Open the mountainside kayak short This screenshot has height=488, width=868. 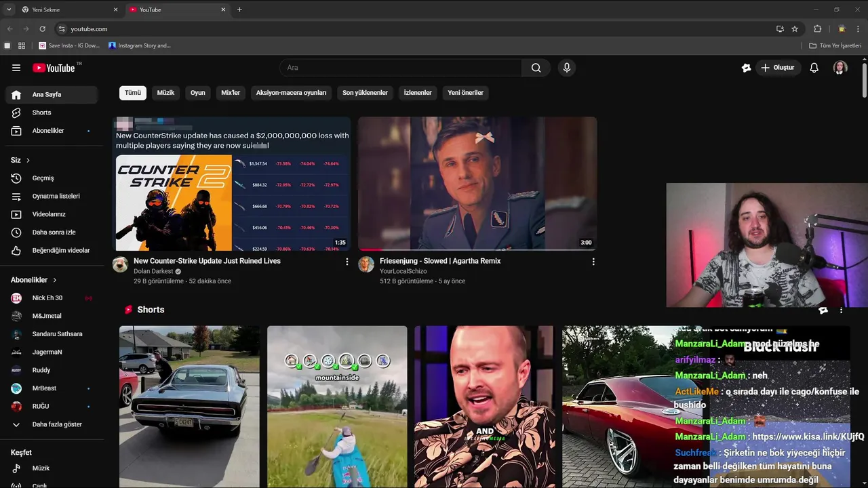pos(337,407)
